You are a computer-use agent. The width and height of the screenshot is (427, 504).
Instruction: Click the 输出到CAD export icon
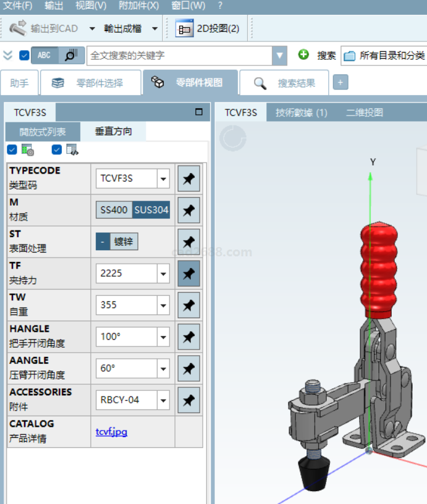pos(19,28)
